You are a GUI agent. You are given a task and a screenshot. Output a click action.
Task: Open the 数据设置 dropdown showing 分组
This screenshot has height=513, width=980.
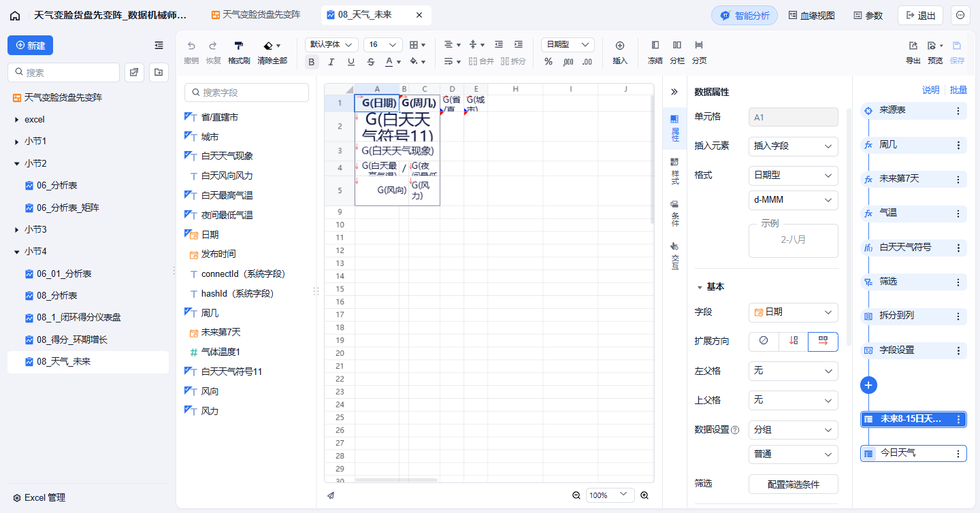(793, 430)
